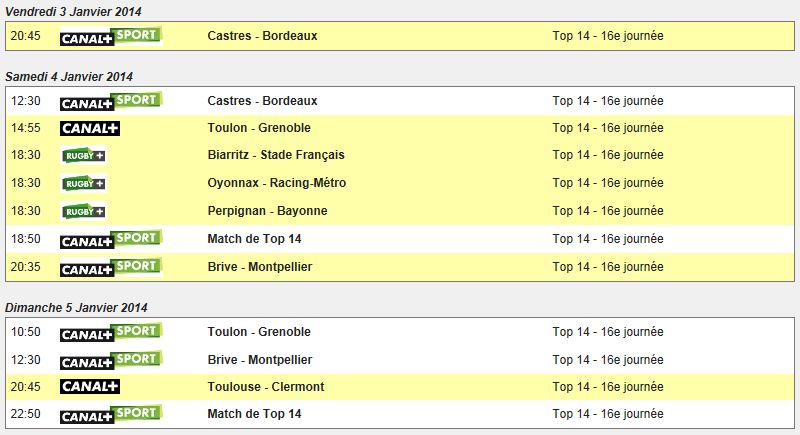Image resolution: width=800 pixels, height=435 pixels.
Task: Click the Dimanche 5 Janvier 2014 heading
Action: coord(76,308)
